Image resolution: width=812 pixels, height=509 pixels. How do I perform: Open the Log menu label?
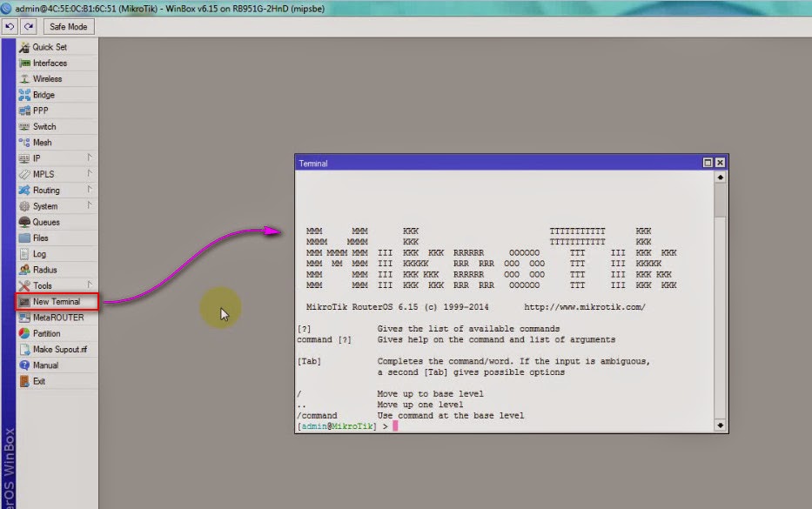[39, 254]
